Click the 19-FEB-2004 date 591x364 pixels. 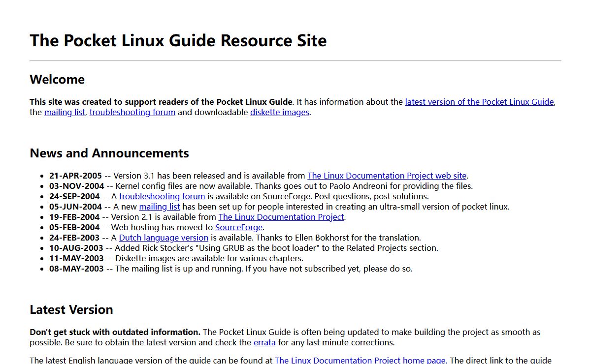click(x=74, y=217)
